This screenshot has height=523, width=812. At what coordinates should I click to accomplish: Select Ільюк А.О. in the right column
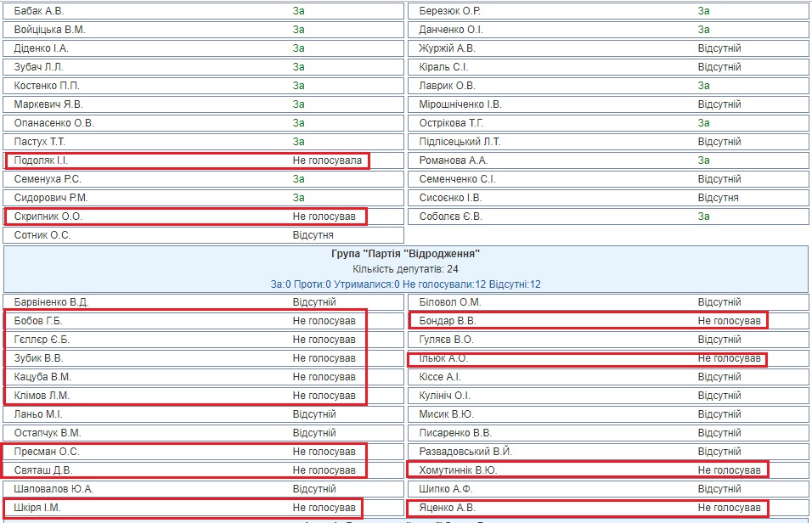click(x=443, y=358)
